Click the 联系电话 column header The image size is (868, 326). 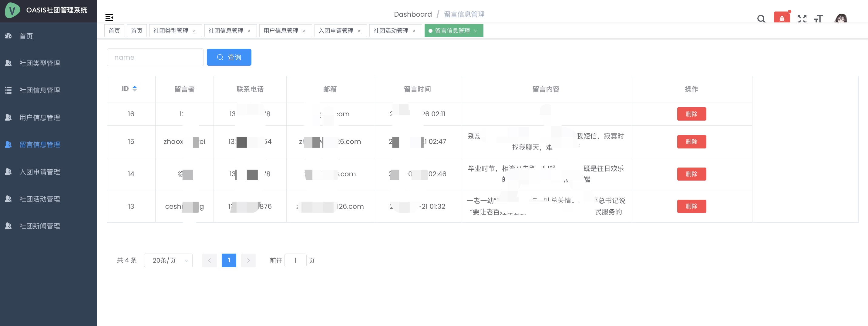click(x=250, y=89)
